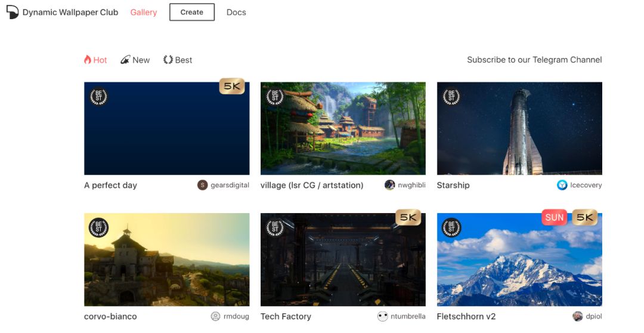The width and height of the screenshot is (644, 333).
Task: Open corvo-bianco wallpaper thumbnail
Action: [167, 260]
